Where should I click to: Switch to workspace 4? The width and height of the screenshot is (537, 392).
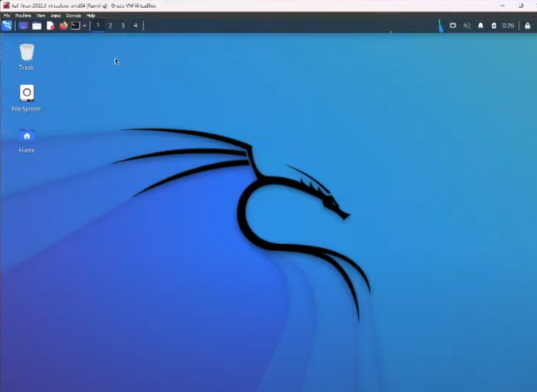[x=135, y=25]
